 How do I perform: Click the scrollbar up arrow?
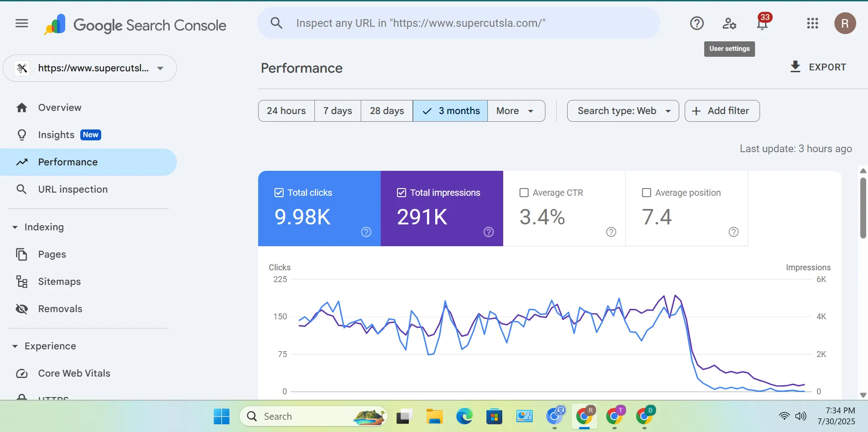coord(863,171)
